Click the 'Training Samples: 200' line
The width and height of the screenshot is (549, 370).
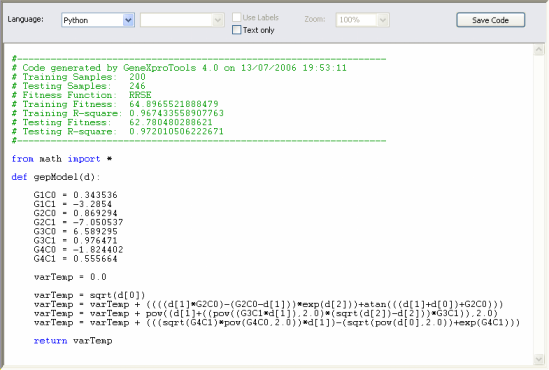pos(79,77)
